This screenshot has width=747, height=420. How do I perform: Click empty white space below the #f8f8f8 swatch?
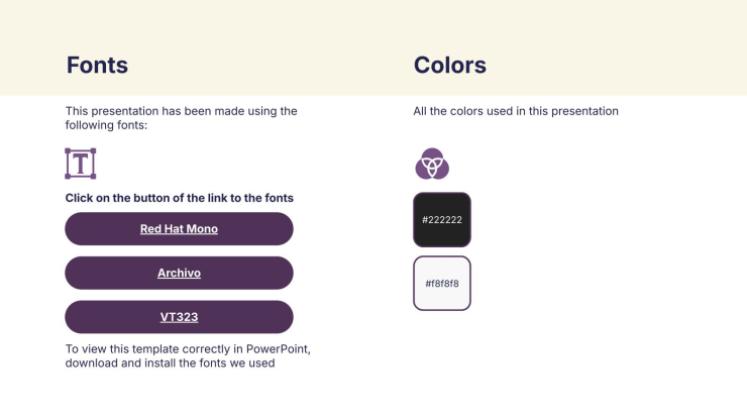click(x=442, y=360)
